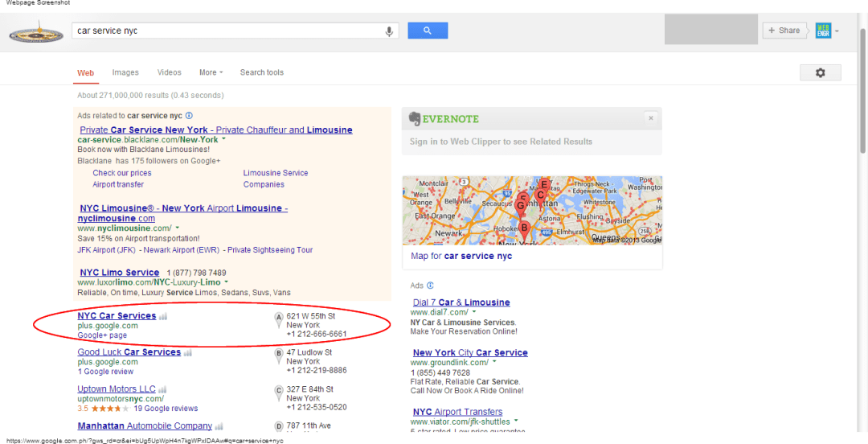Image resolution: width=868 pixels, height=444 pixels.
Task: Click map pin C for 327 E 84th St
Action: coord(279,393)
